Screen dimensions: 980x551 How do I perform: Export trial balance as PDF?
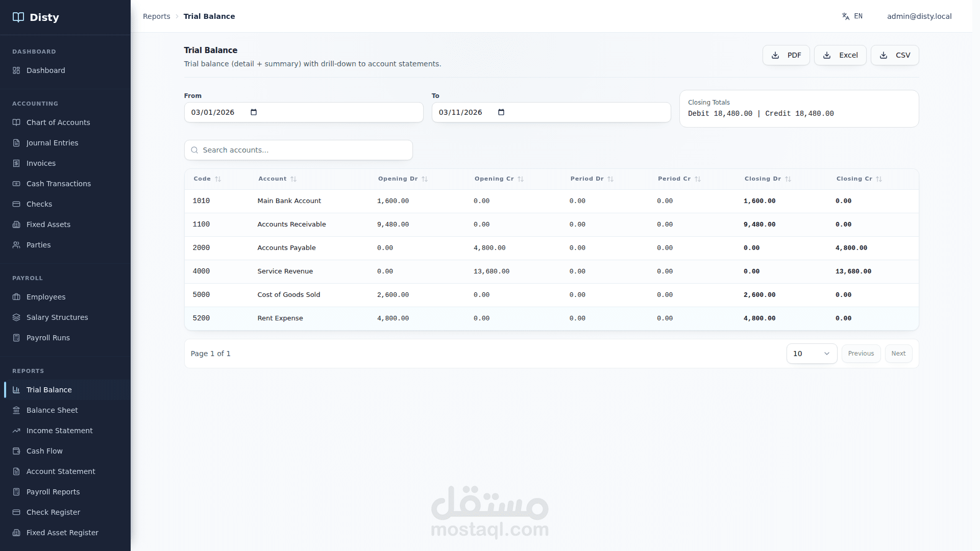tap(786, 55)
